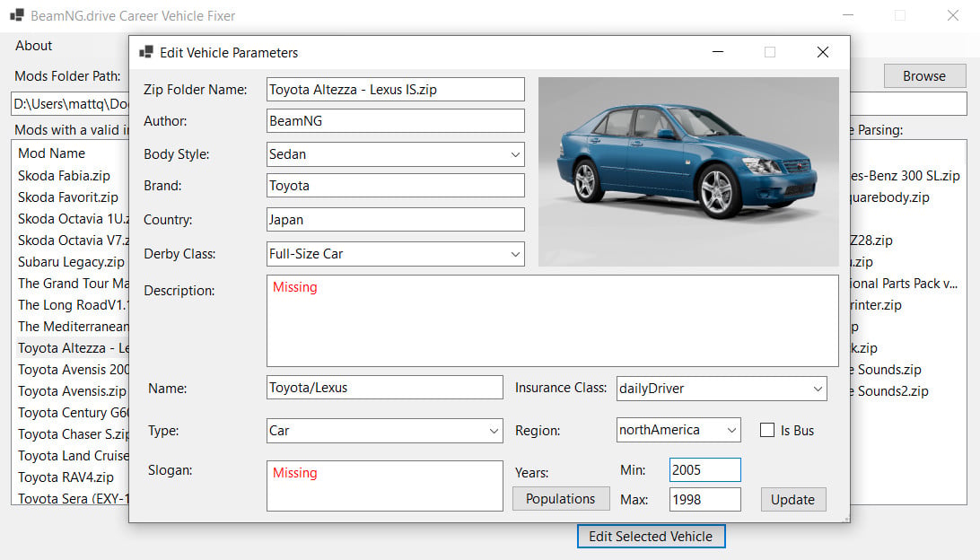Select the Sounds2.zip entry on right list

[889, 390]
